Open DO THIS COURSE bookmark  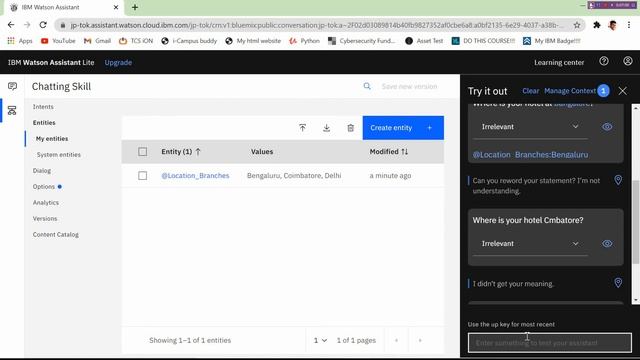[484, 41]
